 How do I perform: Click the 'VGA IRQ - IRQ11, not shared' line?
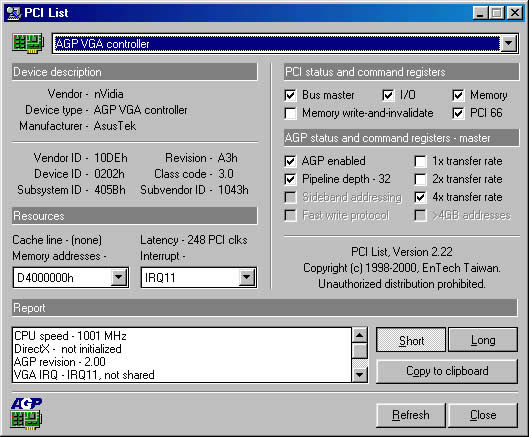84,375
